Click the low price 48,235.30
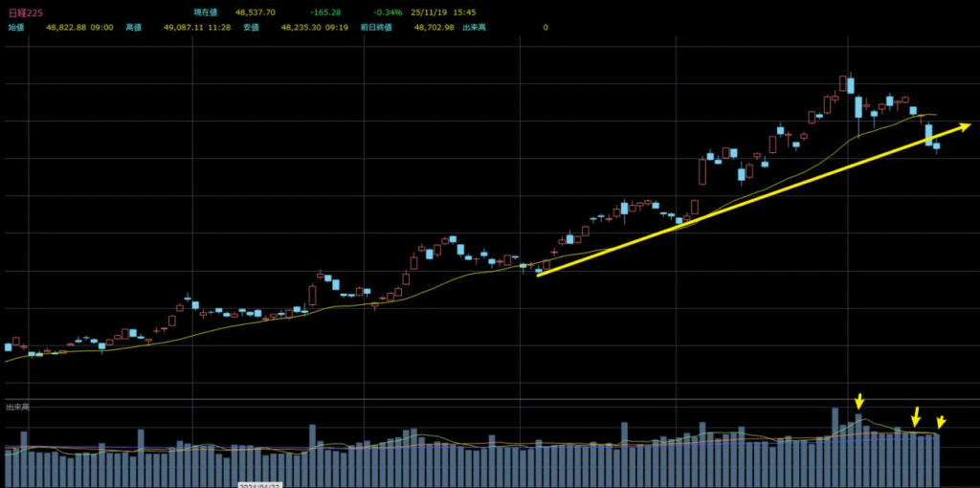The width and height of the screenshot is (980, 488). click(x=301, y=28)
